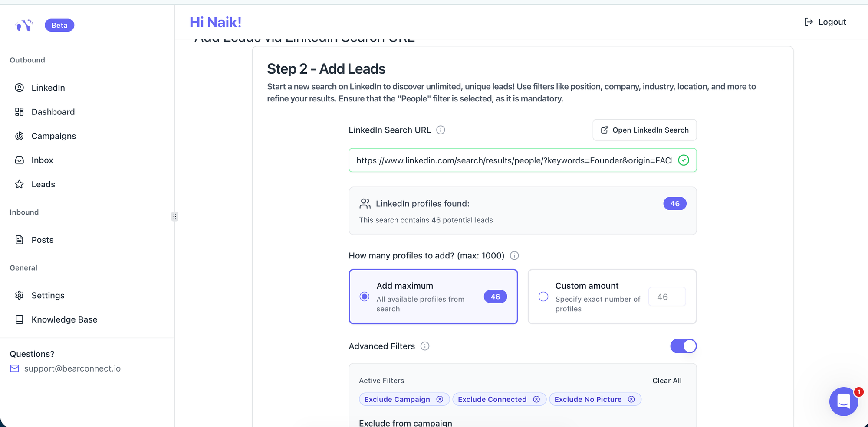The width and height of the screenshot is (868, 427).
Task: Click Clear All active filters
Action: coord(667,381)
